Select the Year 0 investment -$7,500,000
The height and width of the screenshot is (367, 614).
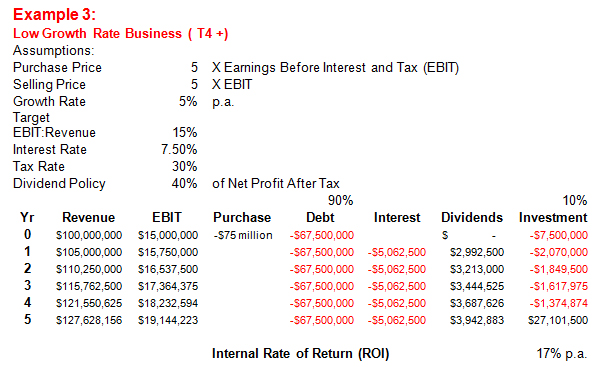click(x=559, y=235)
